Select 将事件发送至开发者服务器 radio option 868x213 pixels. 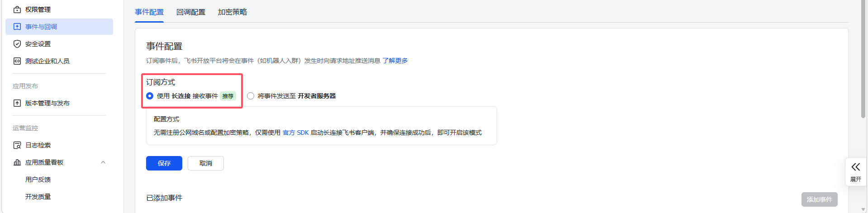coord(251,96)
